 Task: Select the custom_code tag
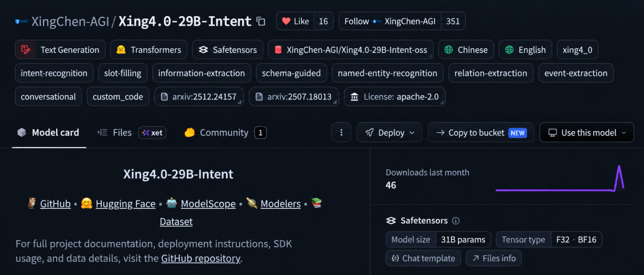pyautogui.click(x=118, y=96)
